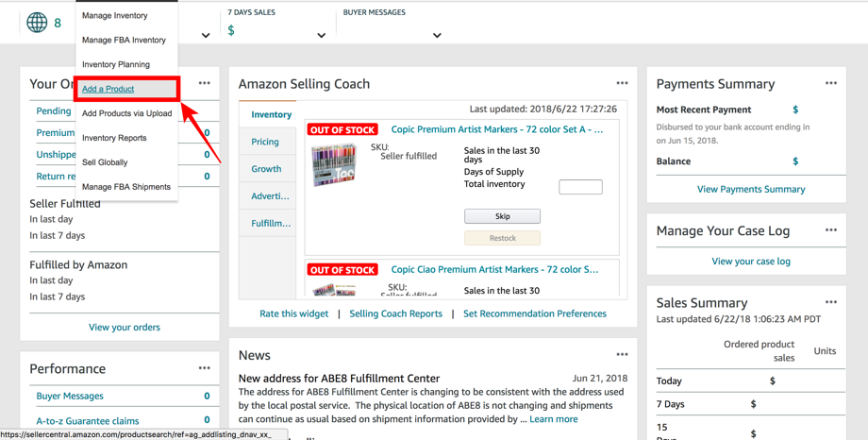The width and height of the screenshot is (868, 440).
Task: Click the Today row in Sales Summary
Action: tap(751, 381)
